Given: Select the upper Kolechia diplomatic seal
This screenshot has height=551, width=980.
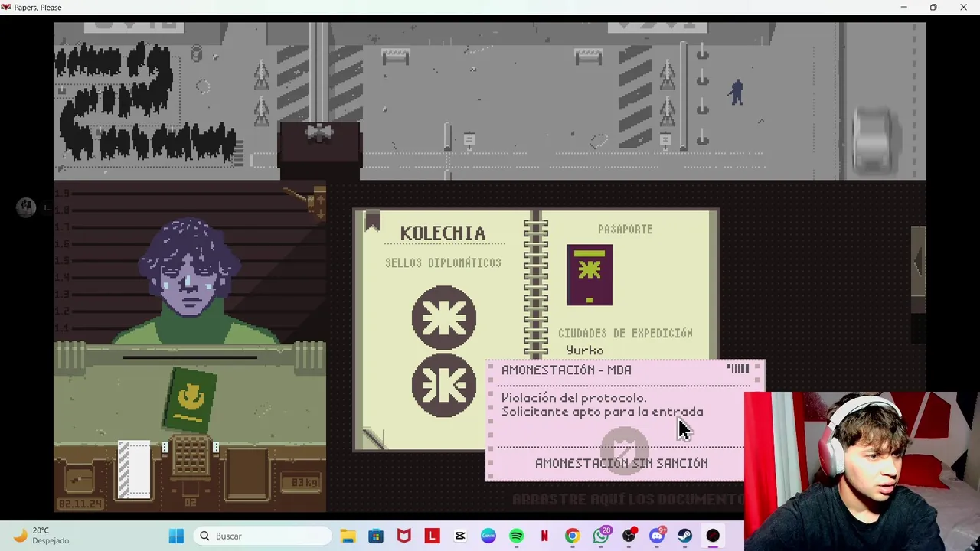Looking at the screenshot, I should pyautogui.click(x=444, y=318).
